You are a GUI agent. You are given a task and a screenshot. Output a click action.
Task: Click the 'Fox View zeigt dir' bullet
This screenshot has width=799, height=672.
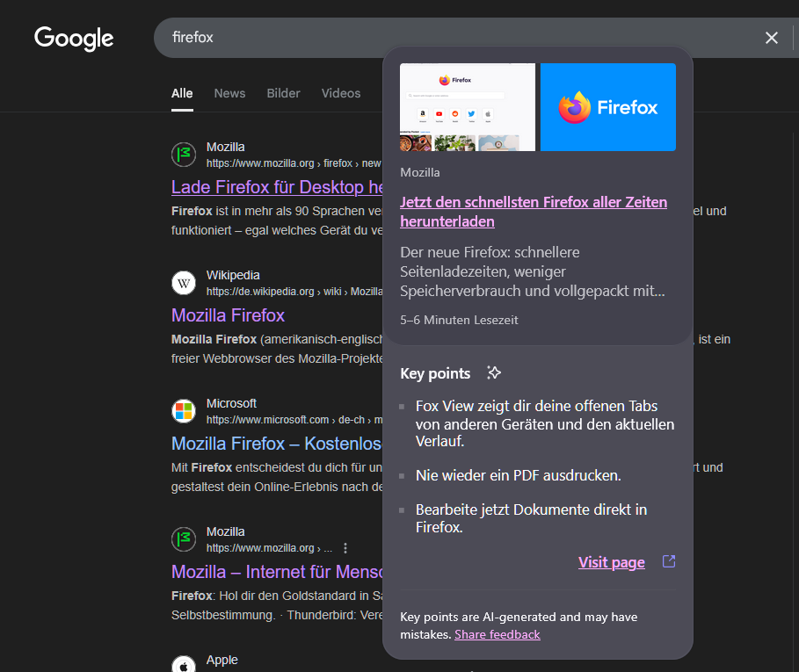click(x=545, y=423)
